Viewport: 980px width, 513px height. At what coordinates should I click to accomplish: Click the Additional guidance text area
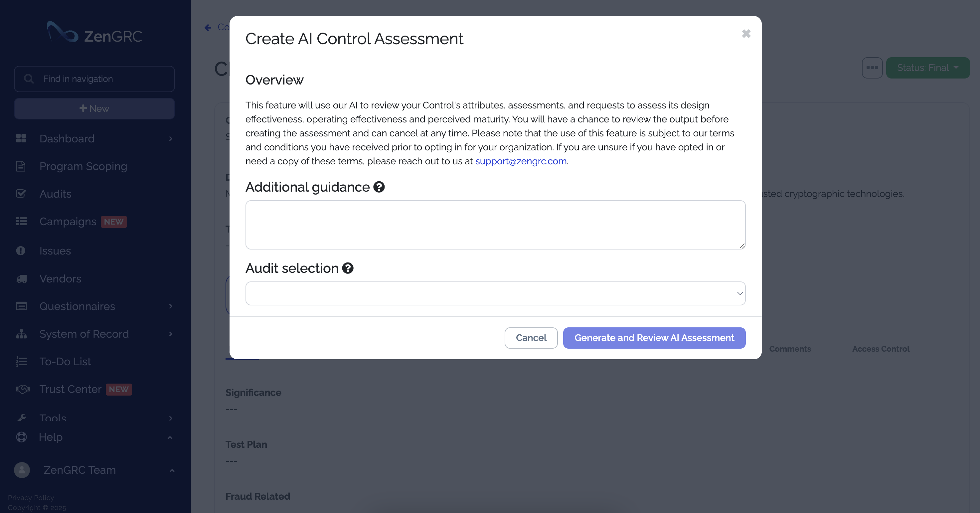[x=495, y=225]
